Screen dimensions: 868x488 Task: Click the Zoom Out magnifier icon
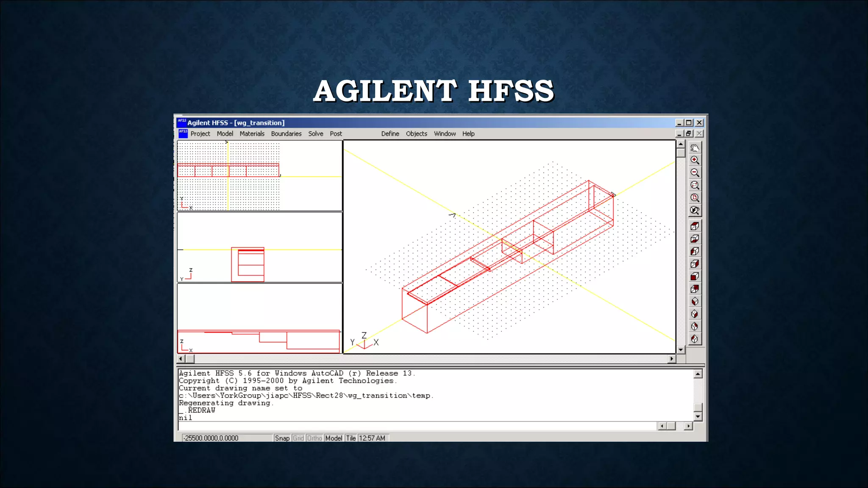coord(695,173)
